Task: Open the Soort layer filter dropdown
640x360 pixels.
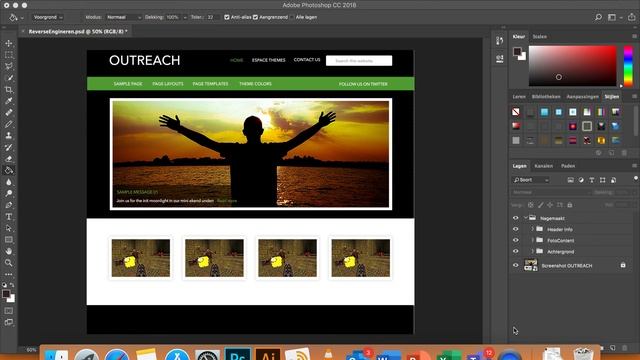Action: (531, 180)
